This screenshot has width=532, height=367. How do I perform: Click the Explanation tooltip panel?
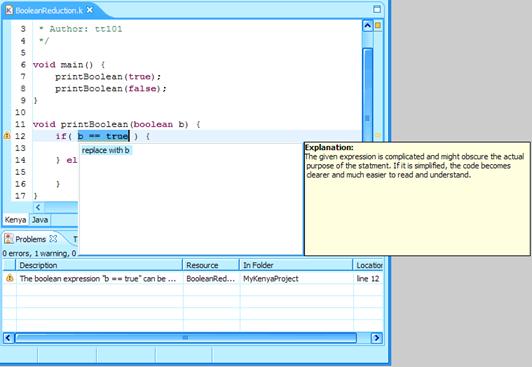click(417, 199)
